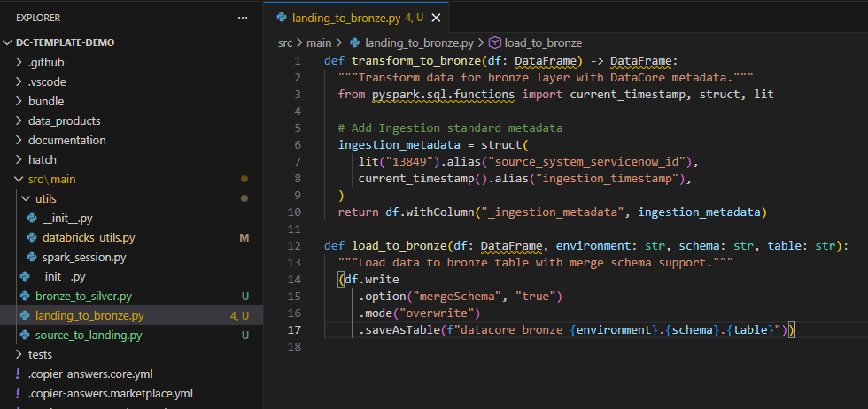Click Python icon beside source_to_landing.py
The height and width of the screenshot is (409, 868).
(x=25, y=336)
